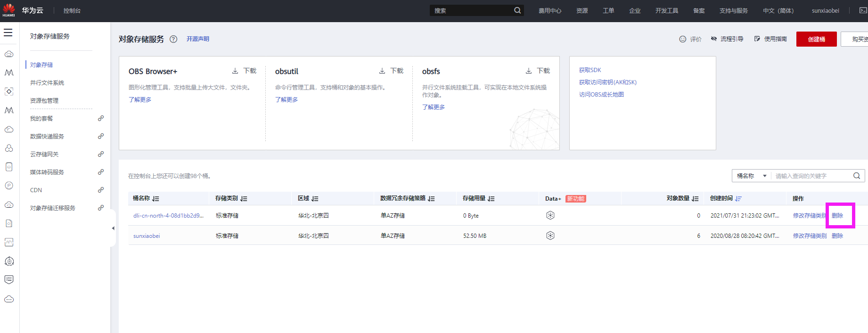Screen dimensions: 868x333
Task: Click the obsutil download icon
Action: click(382, 71)
